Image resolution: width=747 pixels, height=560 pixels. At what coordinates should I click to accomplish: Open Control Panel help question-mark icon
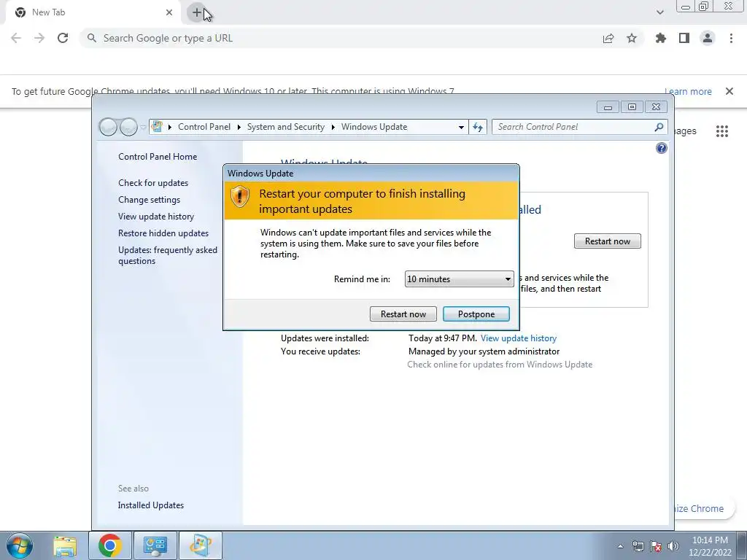tap(661, 148)
